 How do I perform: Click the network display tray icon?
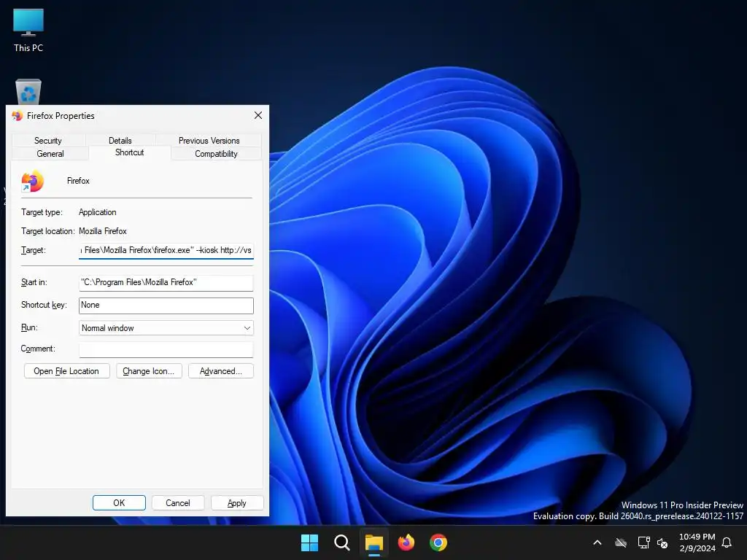pos(643,542)
